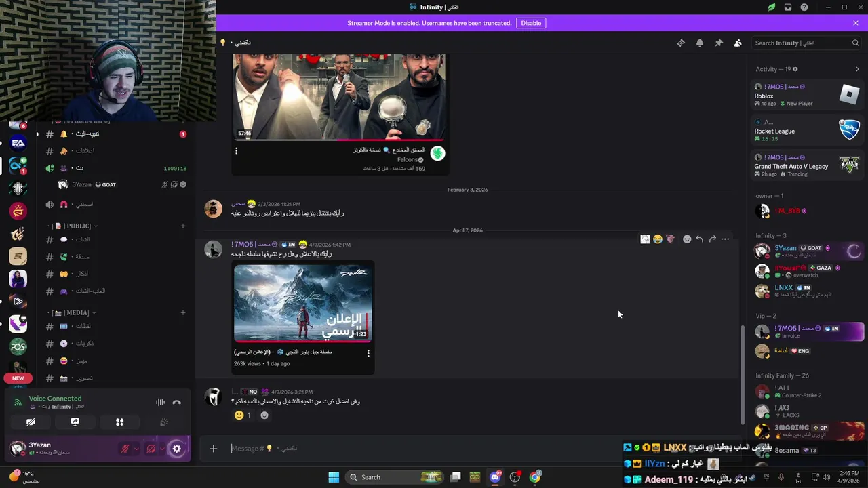Click the Windows Start button
The height and width of the screenshot is (488, 868).
pos(334,477)
